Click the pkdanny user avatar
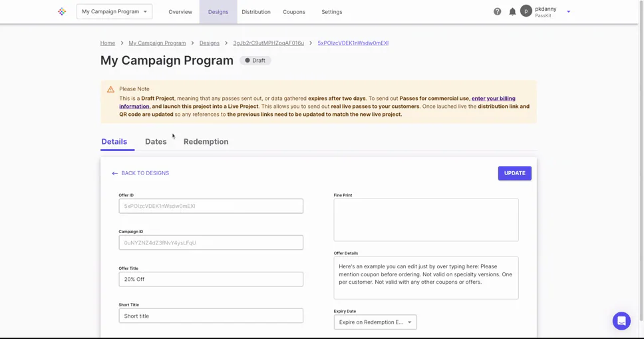 (x=526, y=11)
